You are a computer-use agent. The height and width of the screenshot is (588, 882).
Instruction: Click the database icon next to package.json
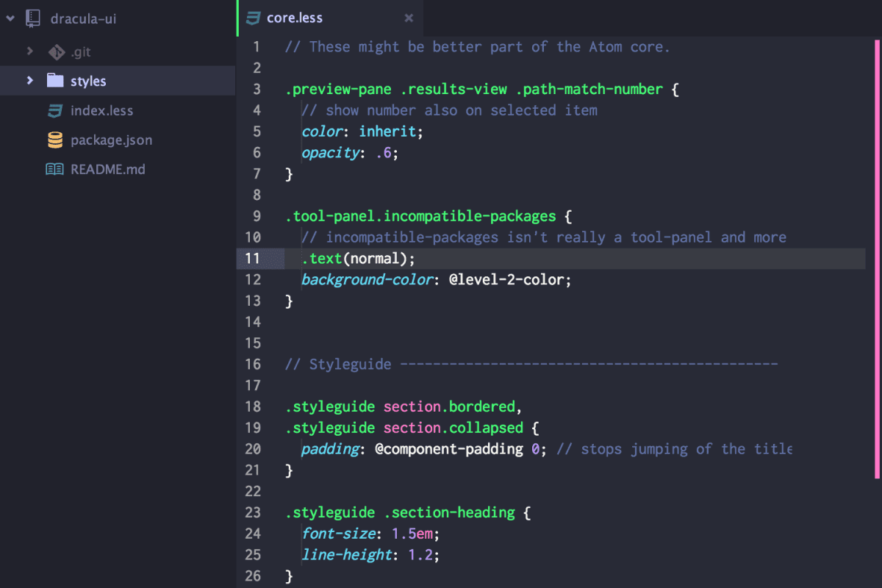coord(56,140)
